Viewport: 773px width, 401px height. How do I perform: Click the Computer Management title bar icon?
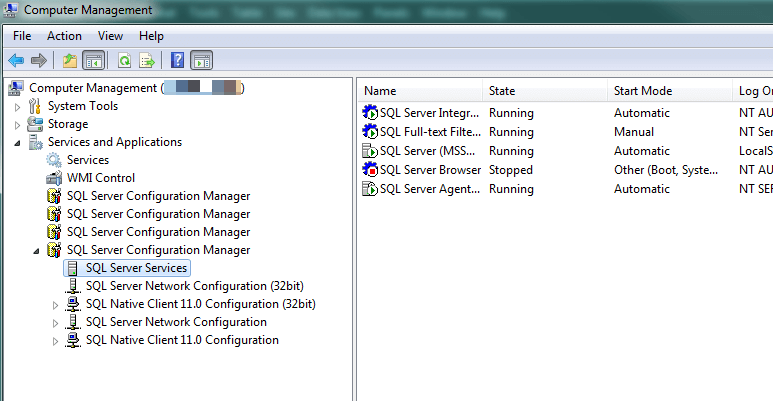tap(10, 10)
